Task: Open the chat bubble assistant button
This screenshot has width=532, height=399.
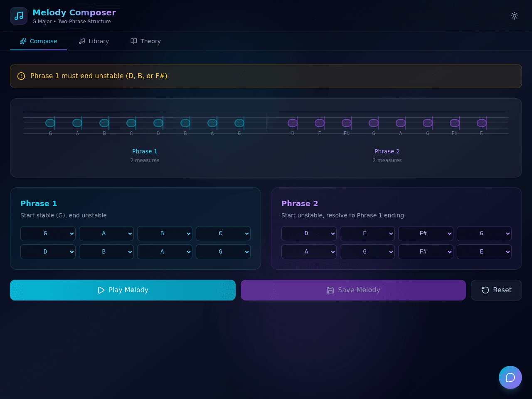Action: 510,377
